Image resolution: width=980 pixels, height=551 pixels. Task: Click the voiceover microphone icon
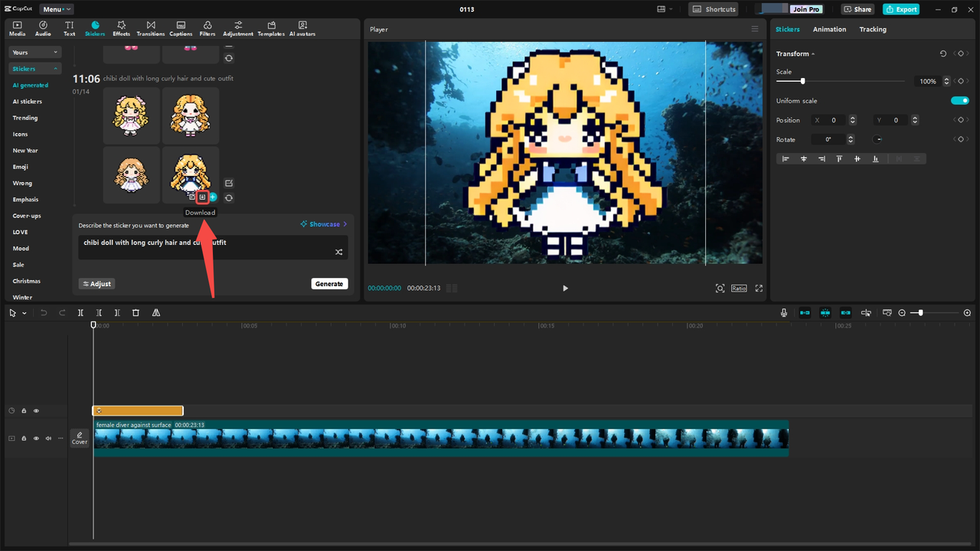coord(784,312)
